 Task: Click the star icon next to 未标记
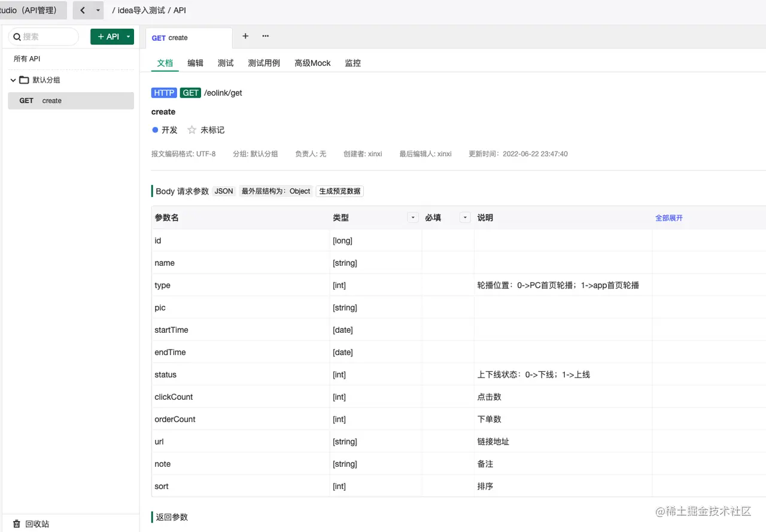tap(192, 130)
